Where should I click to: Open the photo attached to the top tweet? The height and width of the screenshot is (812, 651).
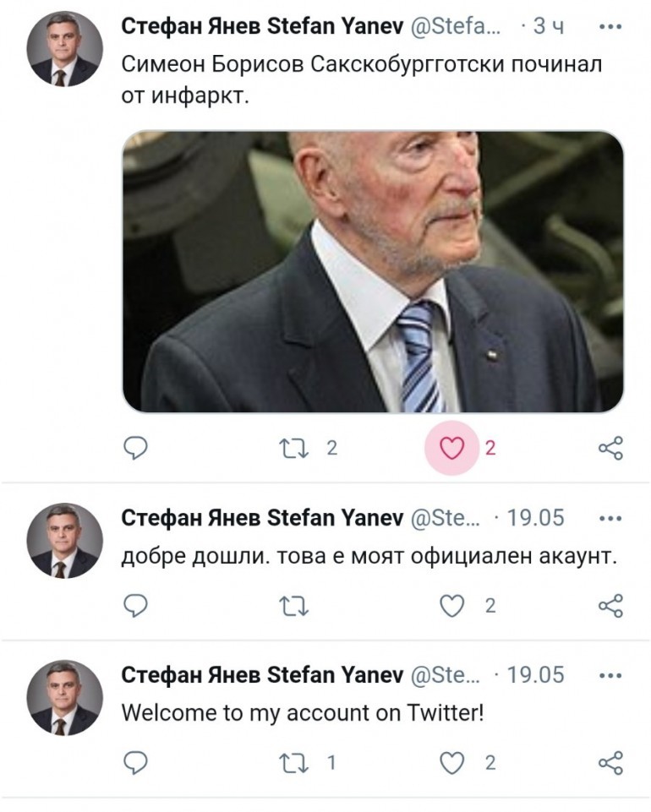(373, 272)
